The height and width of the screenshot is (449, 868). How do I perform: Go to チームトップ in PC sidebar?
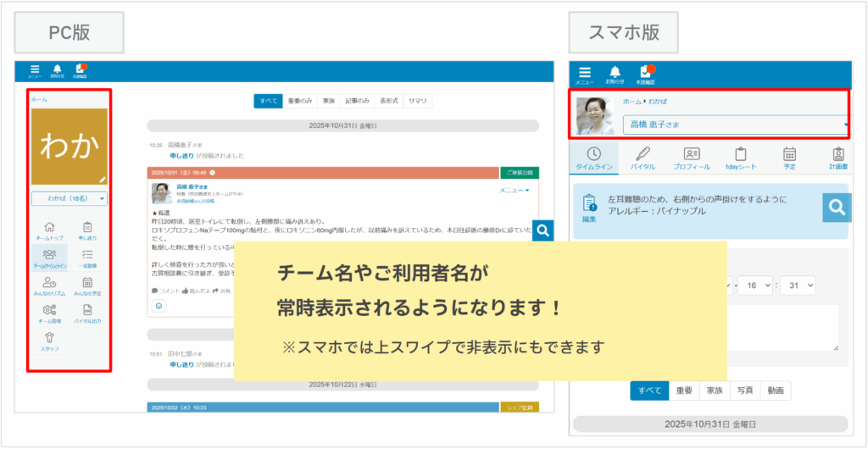point(49,230)
